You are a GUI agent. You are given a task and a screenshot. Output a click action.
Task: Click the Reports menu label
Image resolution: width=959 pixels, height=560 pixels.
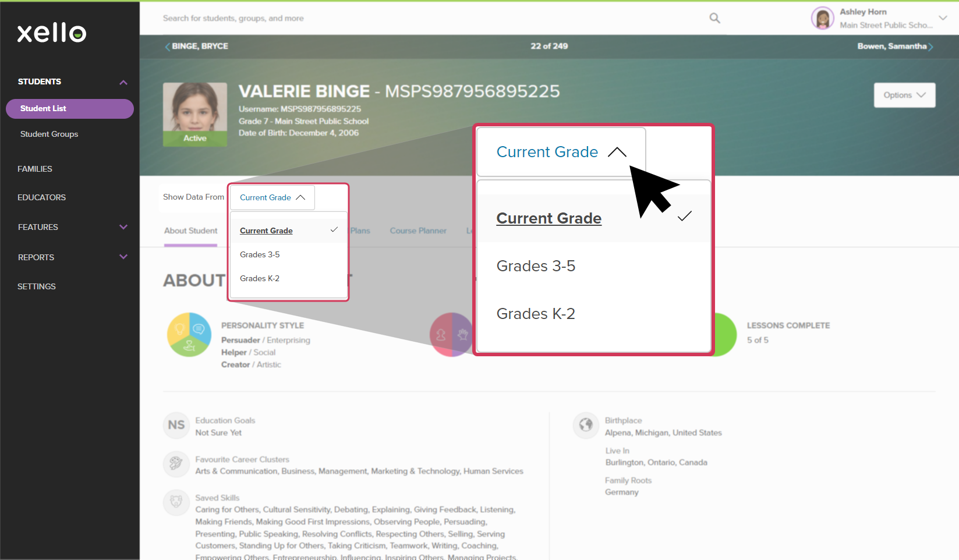36,257
